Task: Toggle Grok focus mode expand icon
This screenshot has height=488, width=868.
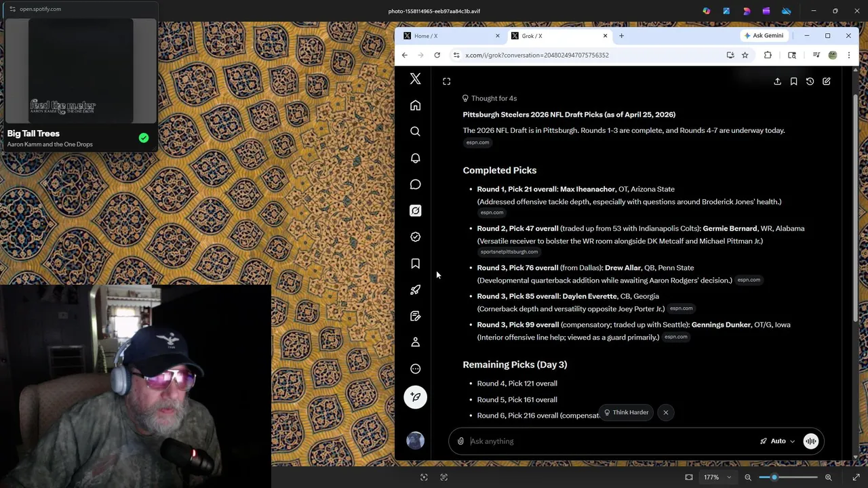Action: coord(446,81)
